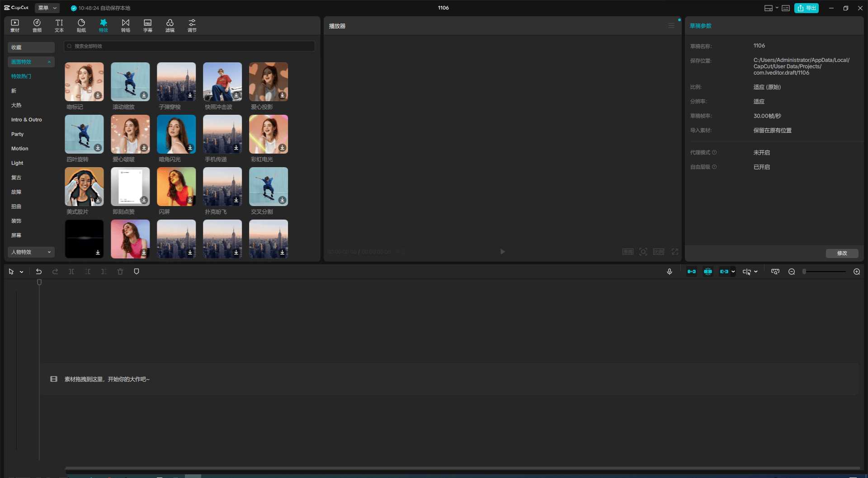
Task: Select the Motion effects category
Action: pos(20,149)
